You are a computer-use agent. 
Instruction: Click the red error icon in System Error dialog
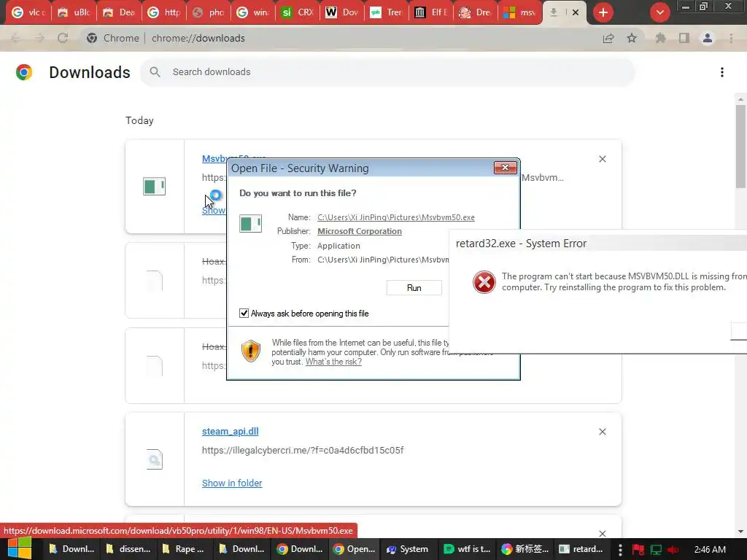484,282
